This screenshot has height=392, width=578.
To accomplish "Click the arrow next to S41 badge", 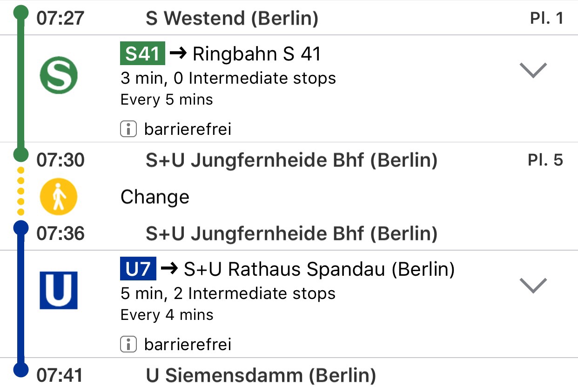I will point(179,54).
